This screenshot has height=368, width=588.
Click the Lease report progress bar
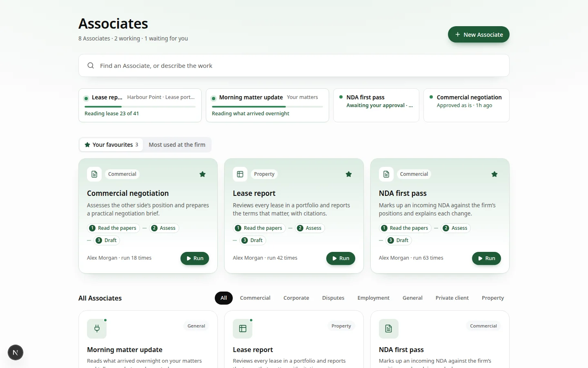point(140,107)
